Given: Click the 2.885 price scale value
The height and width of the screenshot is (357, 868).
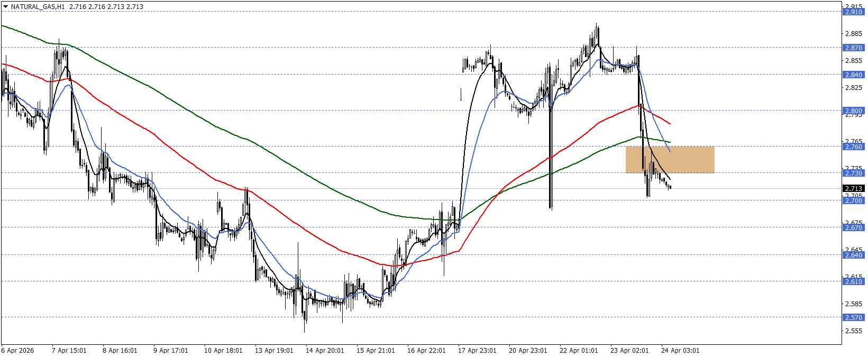Looking at the screenshot, I should tap(854, 33).
